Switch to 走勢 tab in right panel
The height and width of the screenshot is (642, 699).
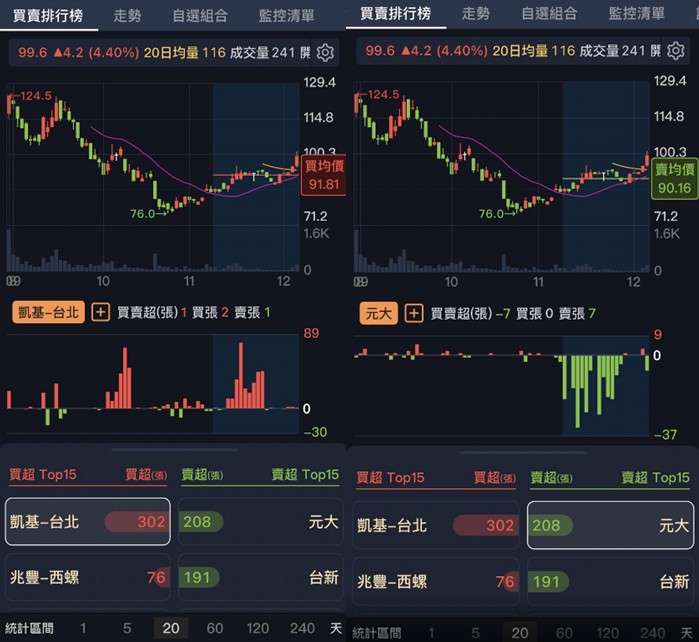point(476,14)
